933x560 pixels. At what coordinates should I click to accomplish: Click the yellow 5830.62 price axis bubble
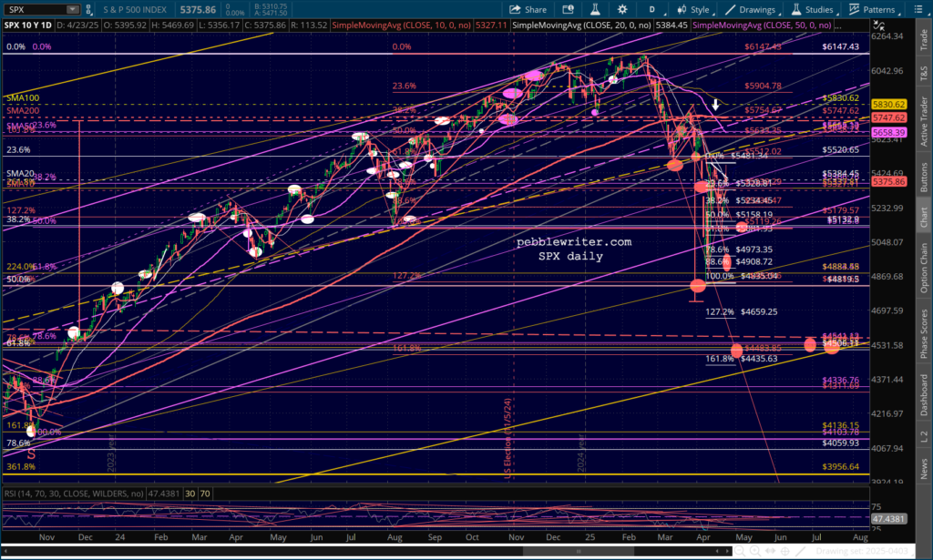tap(889, 104)
